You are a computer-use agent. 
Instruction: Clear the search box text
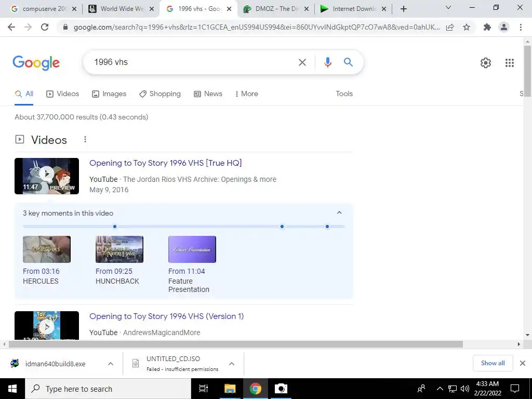coord(302,62)
